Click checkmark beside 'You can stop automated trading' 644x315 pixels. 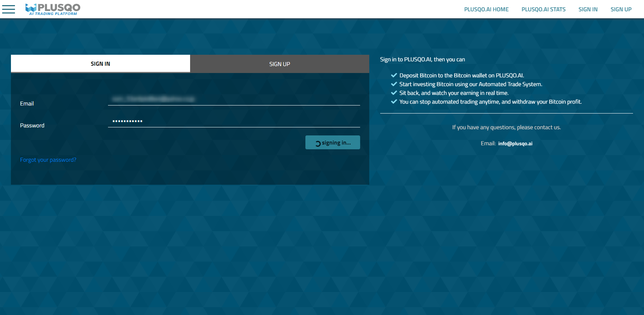(x=394, y=101)
